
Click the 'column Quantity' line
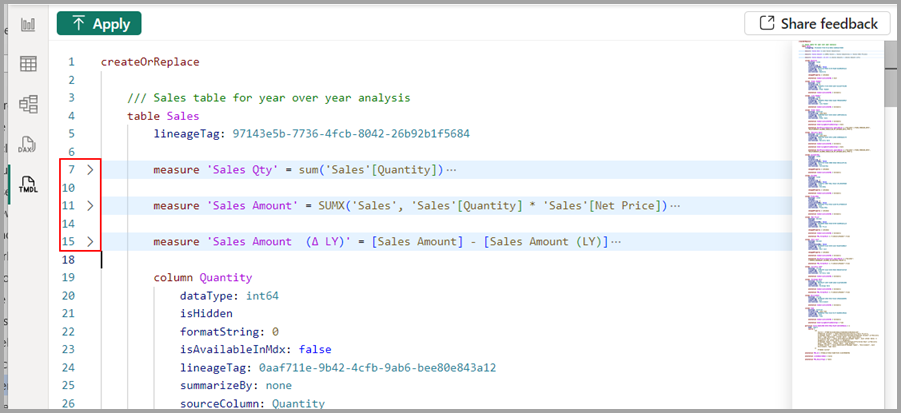pos(202,278)
